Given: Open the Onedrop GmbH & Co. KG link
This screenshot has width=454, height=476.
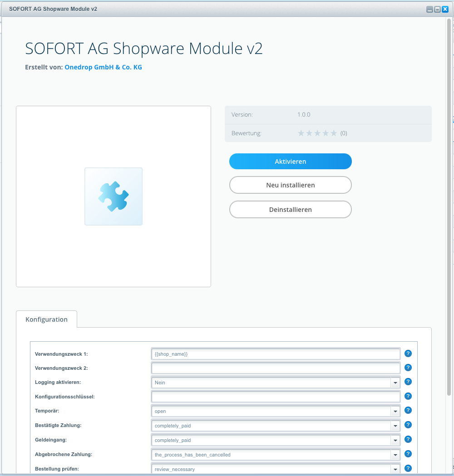Looking at the screenshot, I should (103, 67).
